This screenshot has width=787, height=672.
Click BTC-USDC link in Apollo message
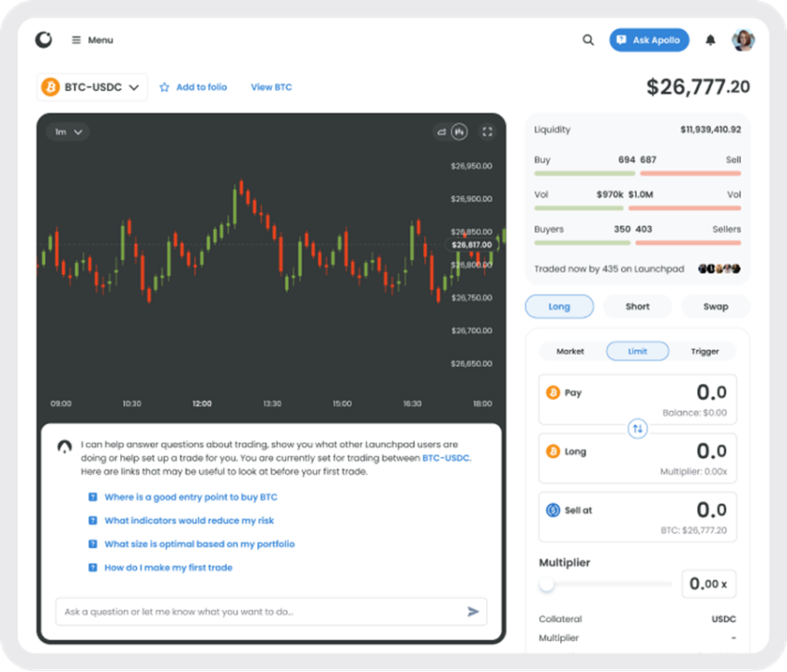click(x=445, y=458)
